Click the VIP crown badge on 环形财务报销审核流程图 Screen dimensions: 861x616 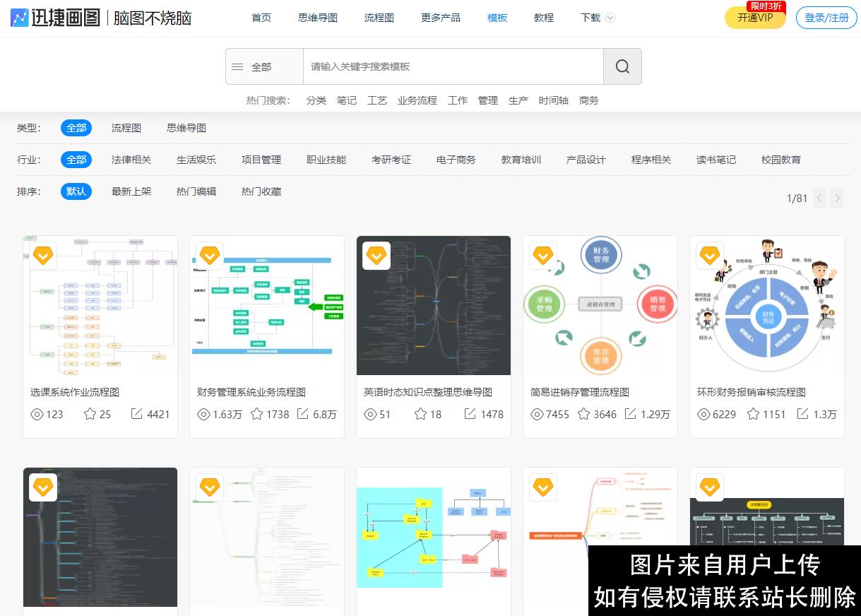(709, 256)
